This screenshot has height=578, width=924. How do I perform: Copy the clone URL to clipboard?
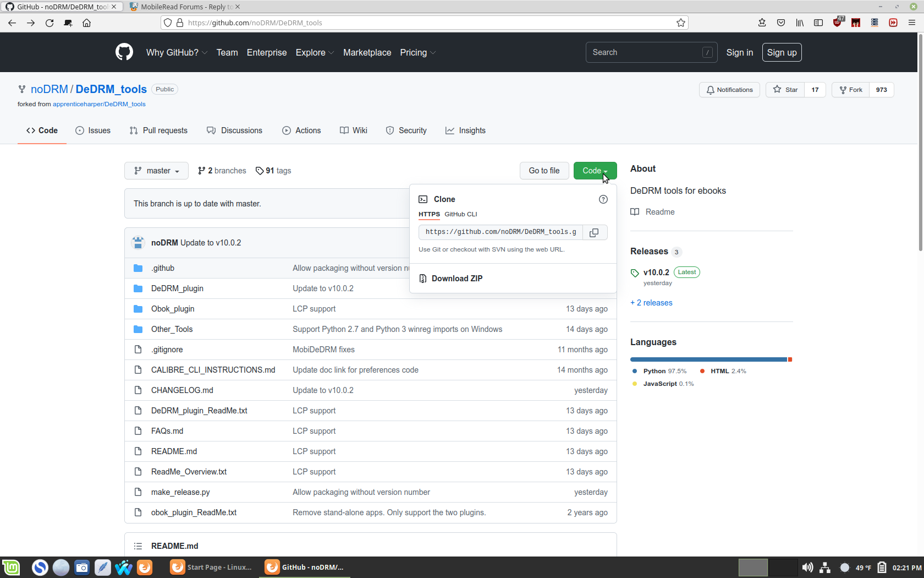pos(594,232)
